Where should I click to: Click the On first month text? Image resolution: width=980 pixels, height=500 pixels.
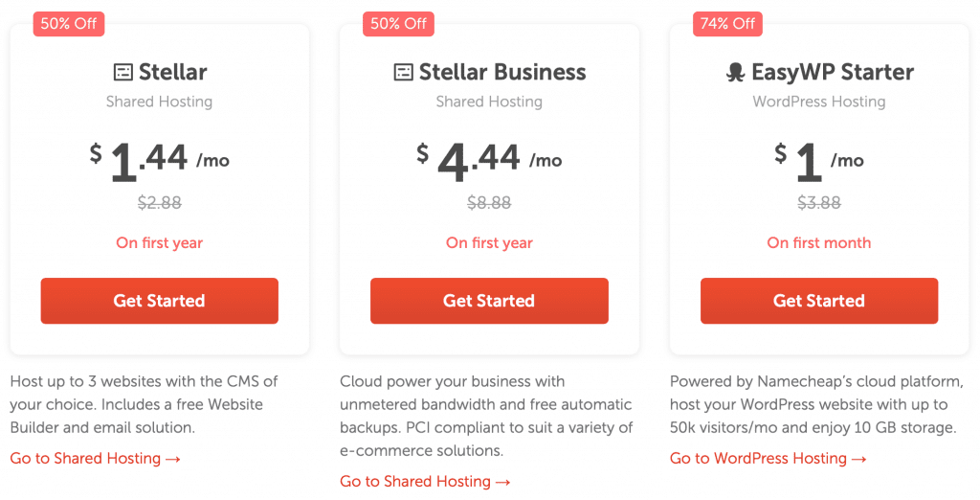[819, 242]
